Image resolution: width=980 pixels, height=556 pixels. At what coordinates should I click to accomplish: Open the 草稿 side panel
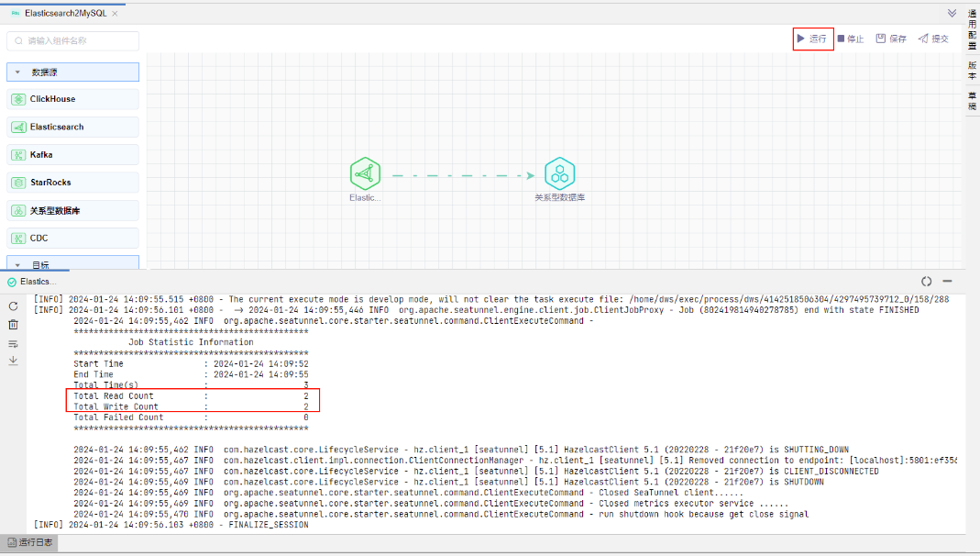(972, 101)
